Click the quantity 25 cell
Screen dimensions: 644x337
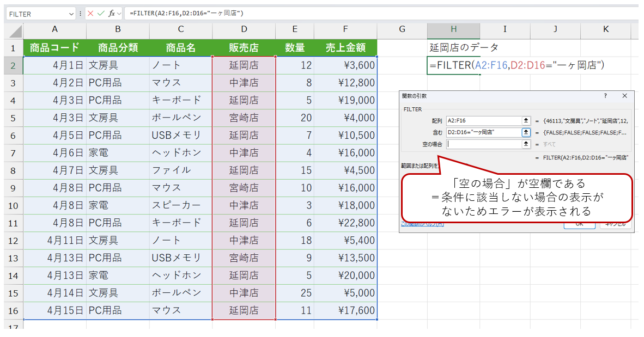click(x=295, y=293)
